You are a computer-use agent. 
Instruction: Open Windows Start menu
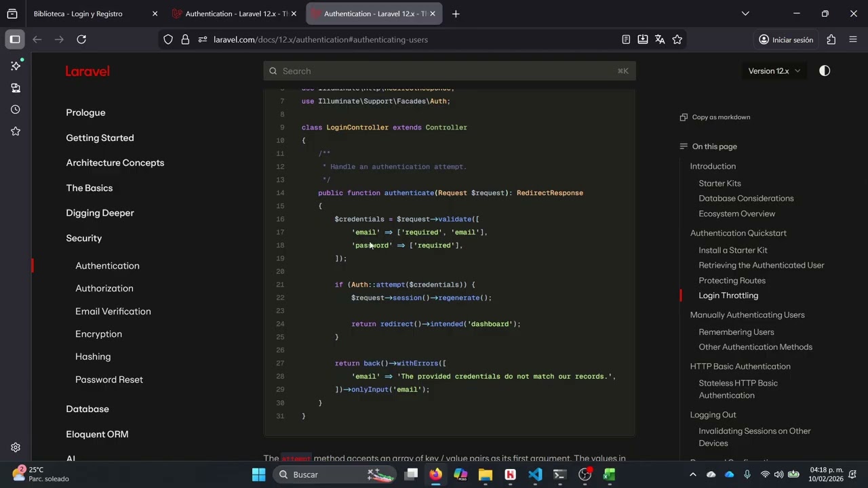click(x=258, y=474)
